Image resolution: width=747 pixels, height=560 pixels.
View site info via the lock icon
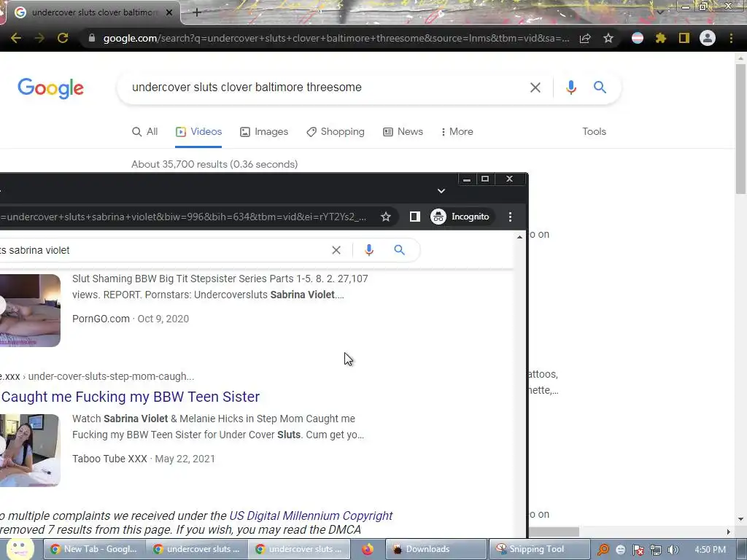[92, 38]
